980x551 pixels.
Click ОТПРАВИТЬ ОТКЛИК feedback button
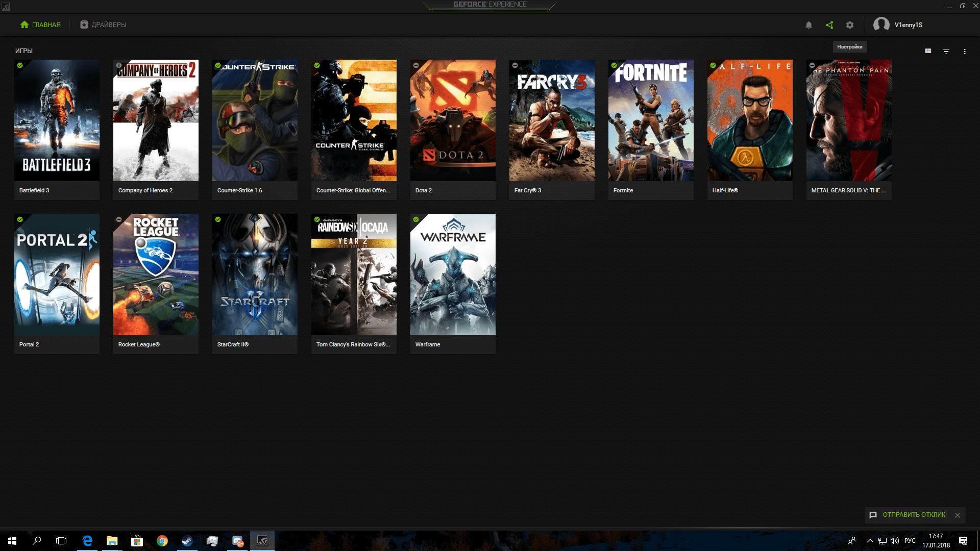tap(908, 515)
